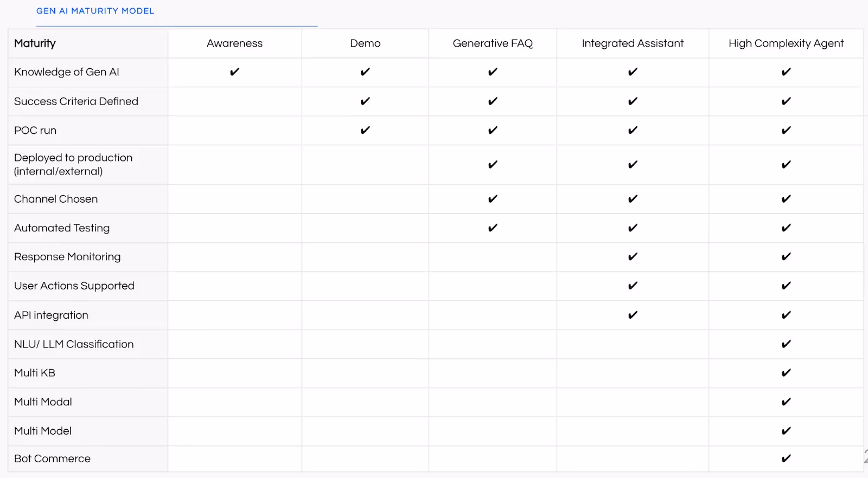This screenshot has height=478, width=868.
Task: Click Integrated Assistant checkmark for User Actions Supported
Action: (x=633, y=286)
